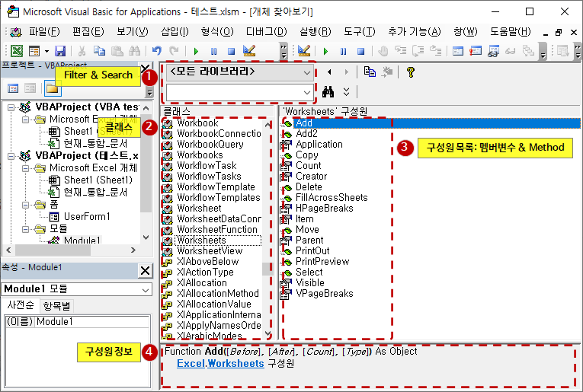Click the Copy toolbar icon
The image size is (583, 392).
[99, 50]
